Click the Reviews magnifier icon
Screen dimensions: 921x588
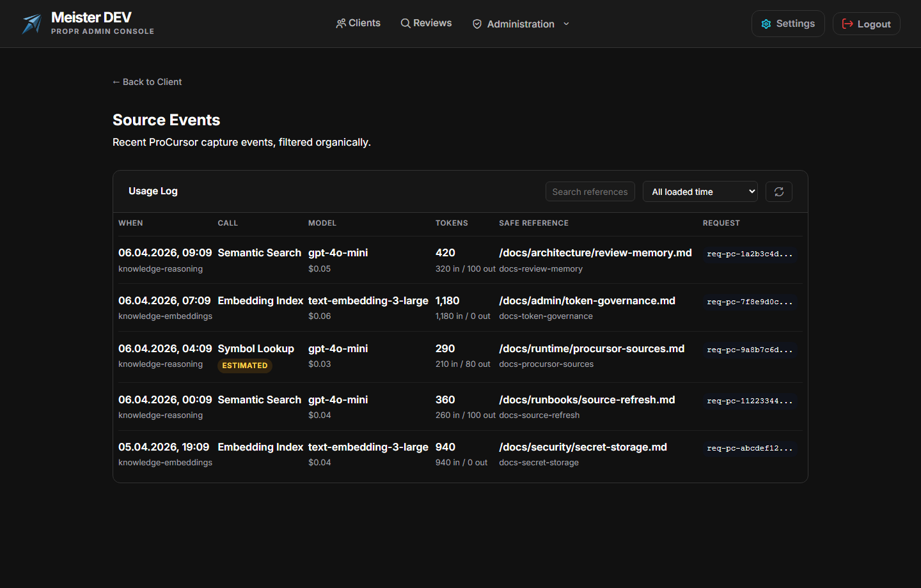click(405, 24)
